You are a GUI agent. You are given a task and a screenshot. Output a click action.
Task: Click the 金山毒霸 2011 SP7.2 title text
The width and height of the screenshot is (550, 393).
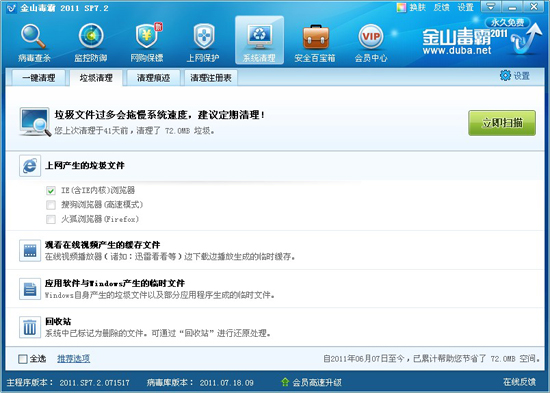click(64, 8)
